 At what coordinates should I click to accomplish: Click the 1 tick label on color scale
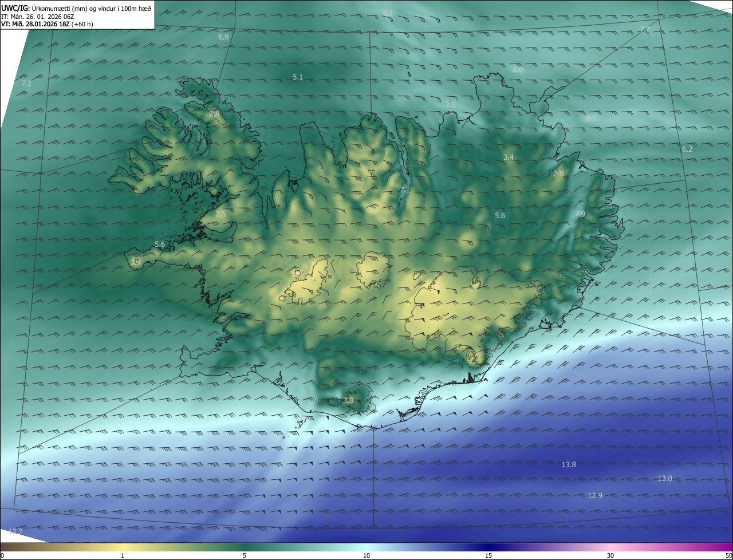click(x=123, y=555)
